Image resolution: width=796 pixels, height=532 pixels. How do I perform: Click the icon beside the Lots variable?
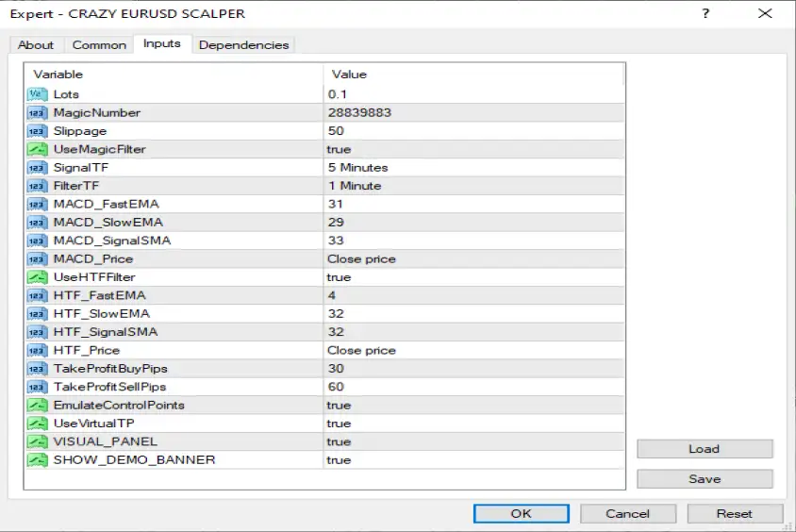coord(37,94)
